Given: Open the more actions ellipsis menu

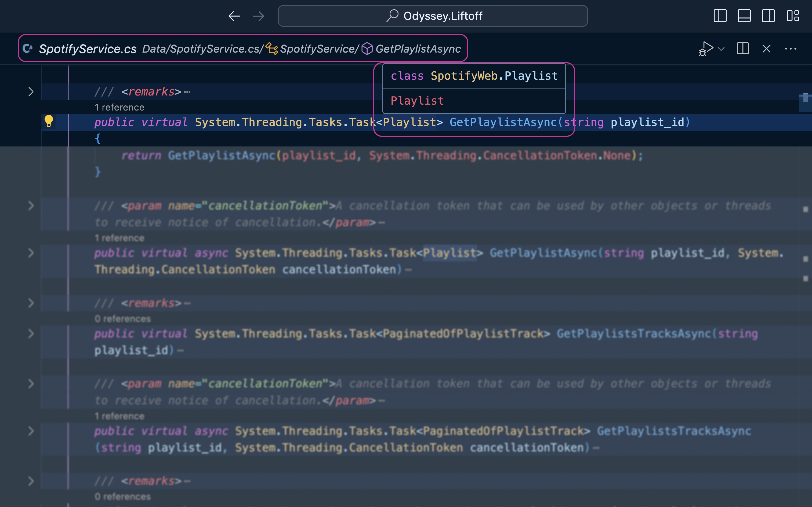Looking at the screenshot, I should pyautogui.click(x=791, y=49).
